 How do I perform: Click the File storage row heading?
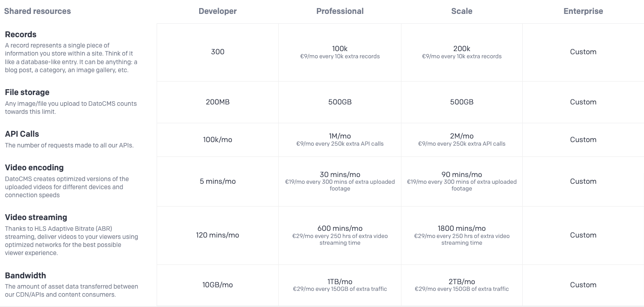(27, 92)
